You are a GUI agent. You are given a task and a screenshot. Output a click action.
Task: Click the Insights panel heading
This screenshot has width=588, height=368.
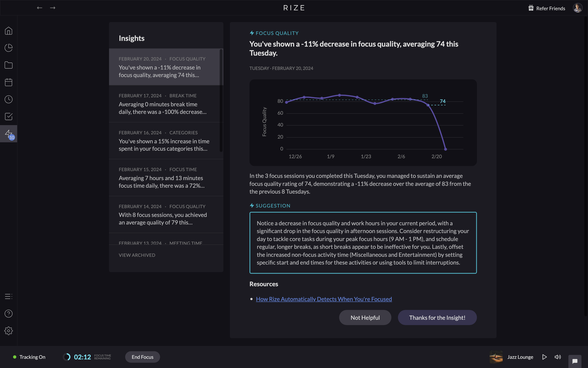(131, 38)
